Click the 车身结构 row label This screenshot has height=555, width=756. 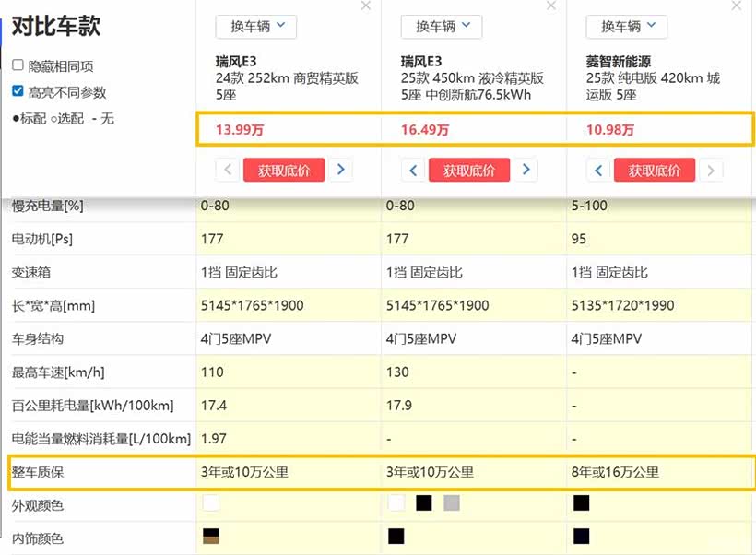click(x=38, y=339)
